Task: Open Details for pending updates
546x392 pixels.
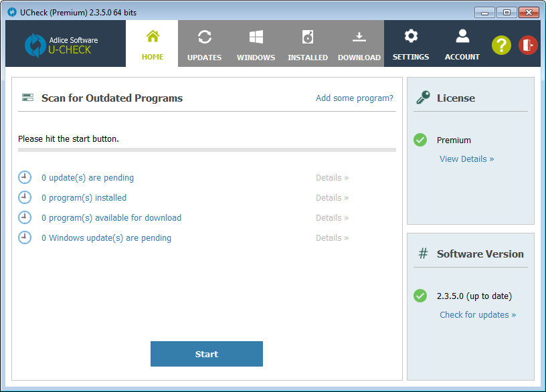Action: [x=332, y=178]
